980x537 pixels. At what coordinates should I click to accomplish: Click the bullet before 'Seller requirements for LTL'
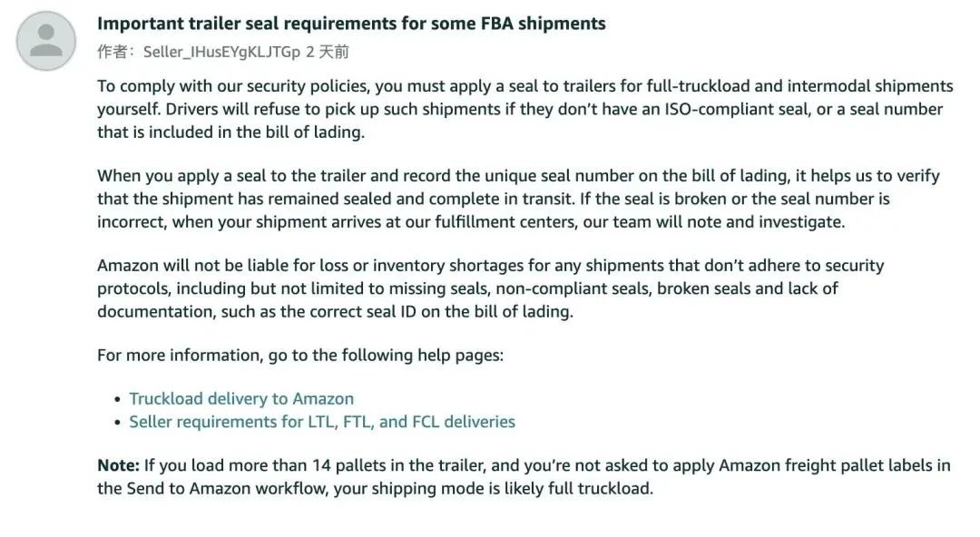point(117,423)
